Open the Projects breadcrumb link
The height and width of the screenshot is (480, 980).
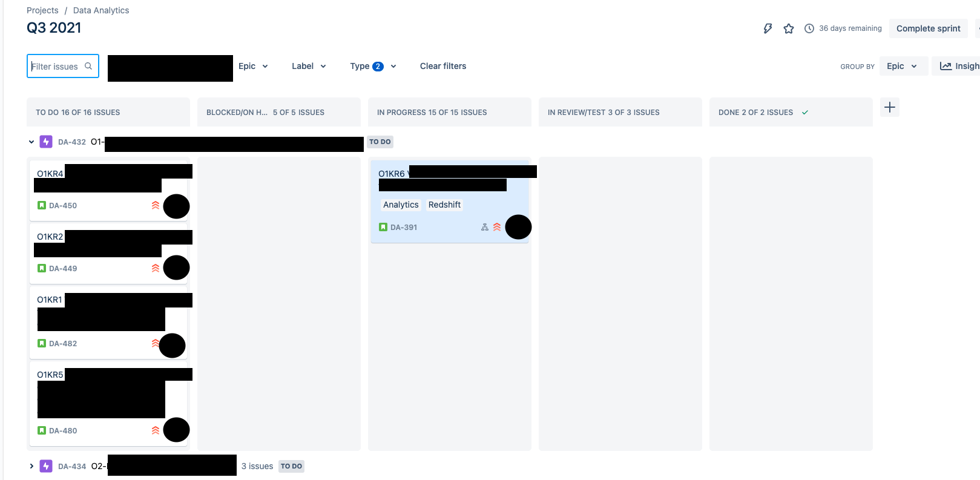pyautogui.click(x=42, y=10)
